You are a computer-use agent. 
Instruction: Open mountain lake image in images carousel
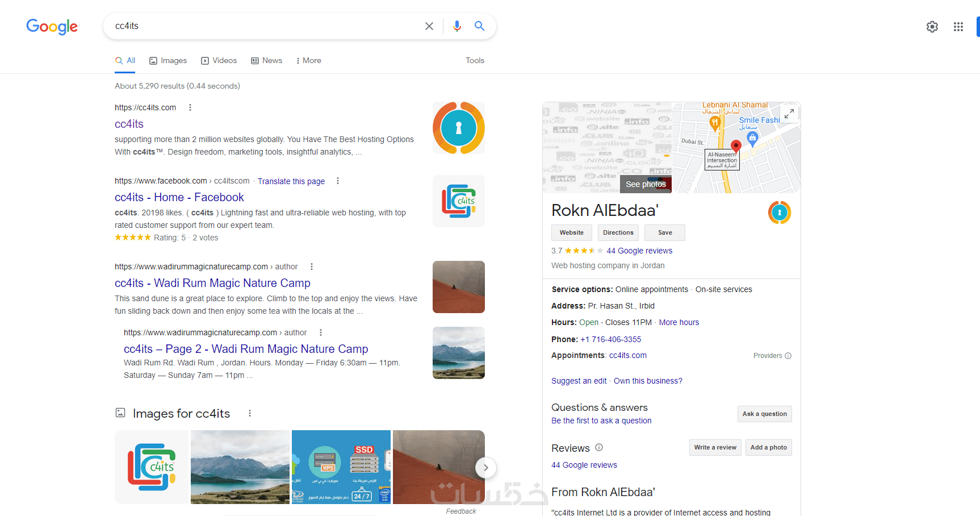pyautogui.click(x=240, y=467)
